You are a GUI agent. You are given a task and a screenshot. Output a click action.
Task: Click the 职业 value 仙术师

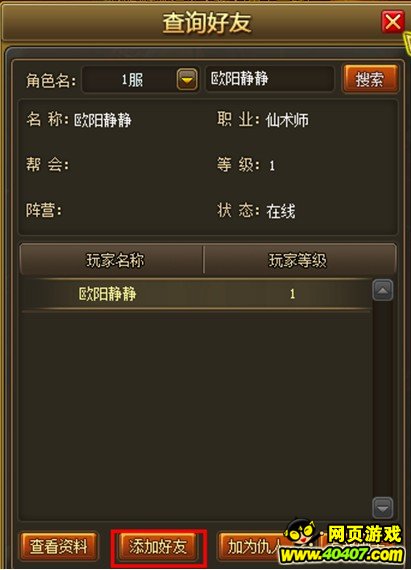[x=287, y=120]
